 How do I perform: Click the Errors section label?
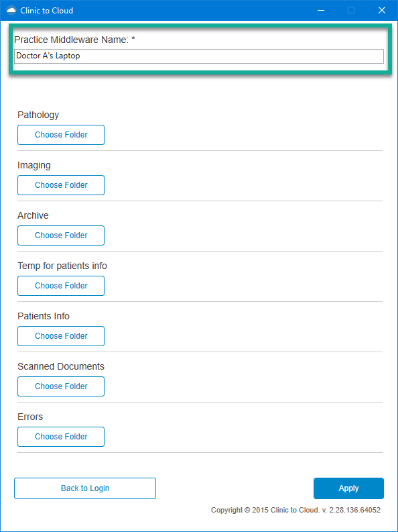coord(30,417)
